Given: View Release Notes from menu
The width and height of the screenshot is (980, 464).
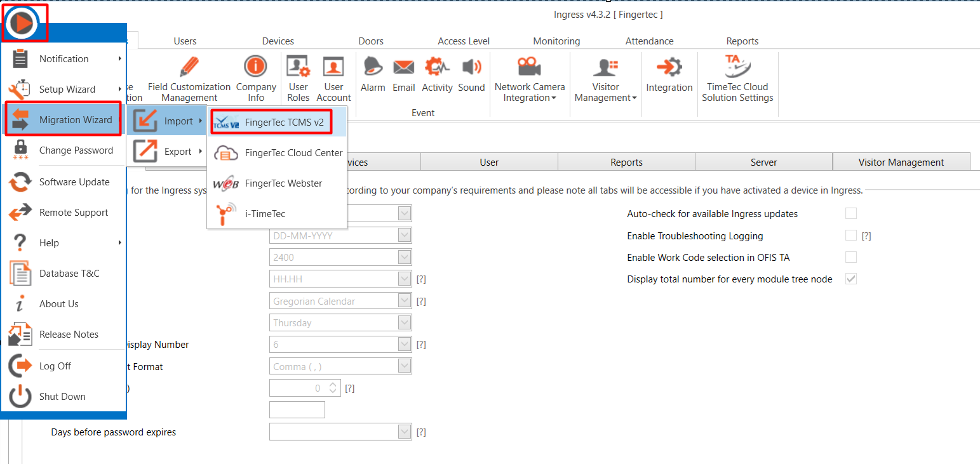Looking at the screenshot, I should 64,335.
